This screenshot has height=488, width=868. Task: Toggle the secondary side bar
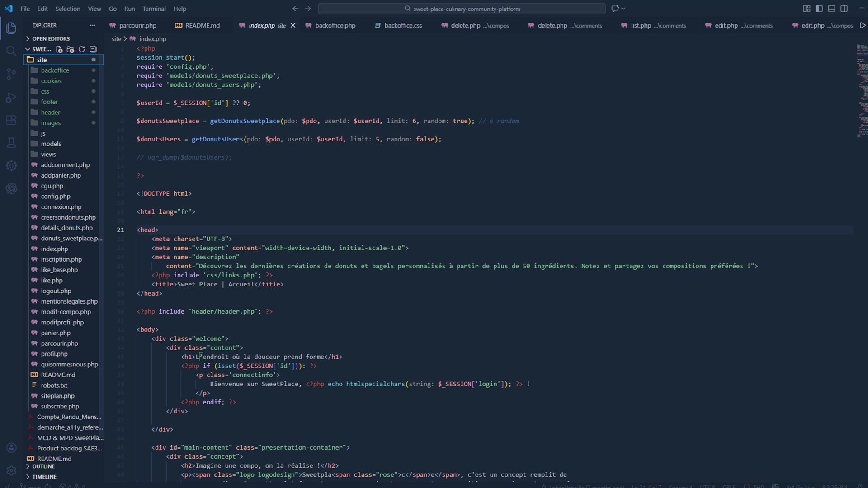[844, 9]
